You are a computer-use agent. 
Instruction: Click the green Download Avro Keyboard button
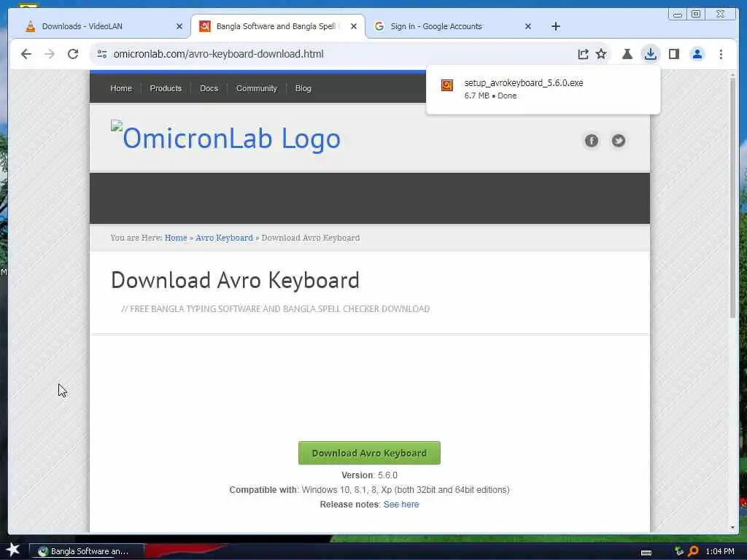pos(369,453)
